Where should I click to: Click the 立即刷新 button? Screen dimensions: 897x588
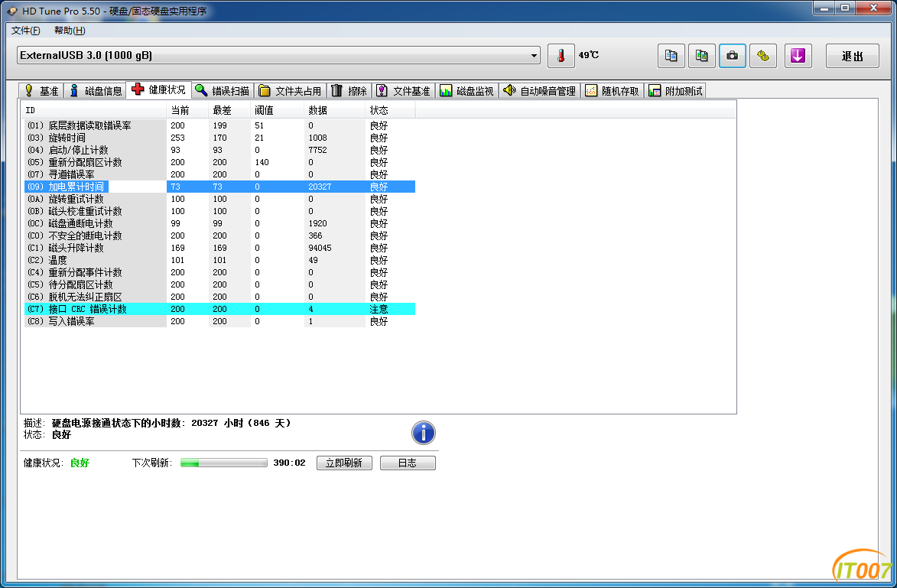pyautogui.click(x=344, y=463)
